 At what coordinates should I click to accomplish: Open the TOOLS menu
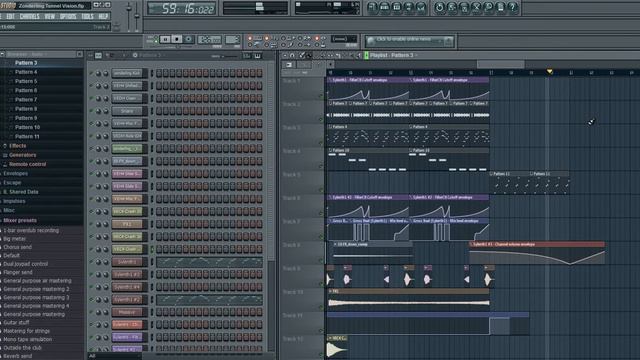point(87,16)
